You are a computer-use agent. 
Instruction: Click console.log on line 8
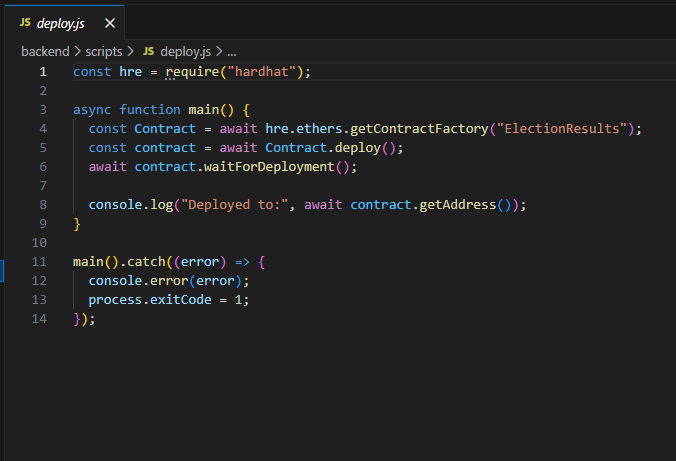pyautogui.click(x=131, y=205)
